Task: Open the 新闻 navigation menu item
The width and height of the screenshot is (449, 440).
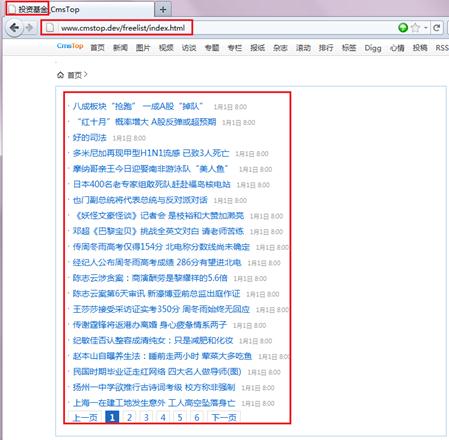Action: point(120,48)
